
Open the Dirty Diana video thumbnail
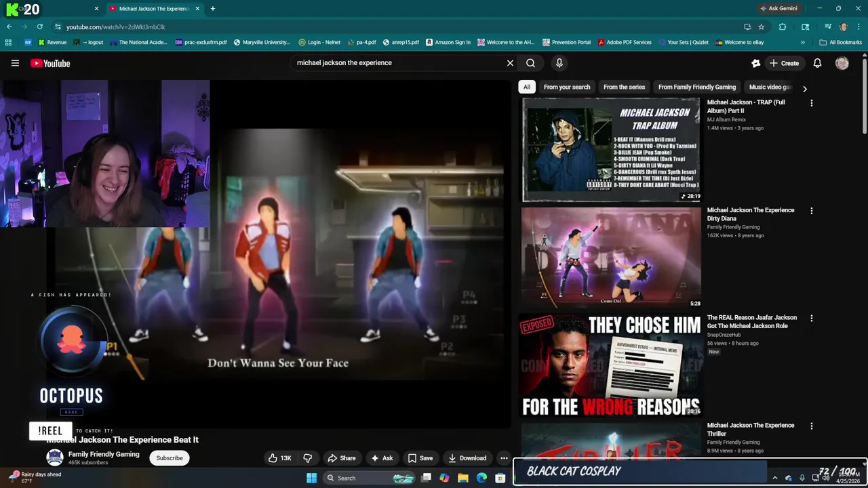pos(611,258)
